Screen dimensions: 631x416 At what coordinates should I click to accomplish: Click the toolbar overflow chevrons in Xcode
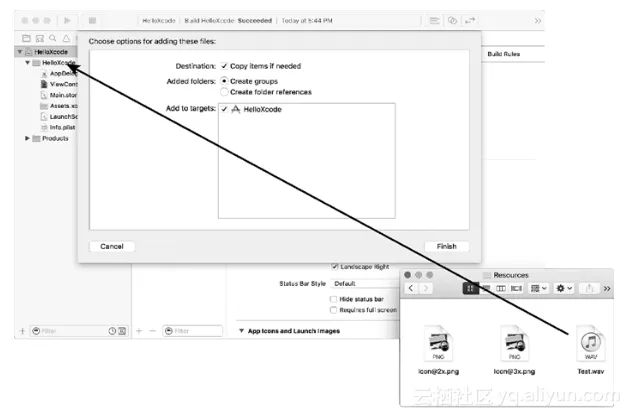coord(538,21)
